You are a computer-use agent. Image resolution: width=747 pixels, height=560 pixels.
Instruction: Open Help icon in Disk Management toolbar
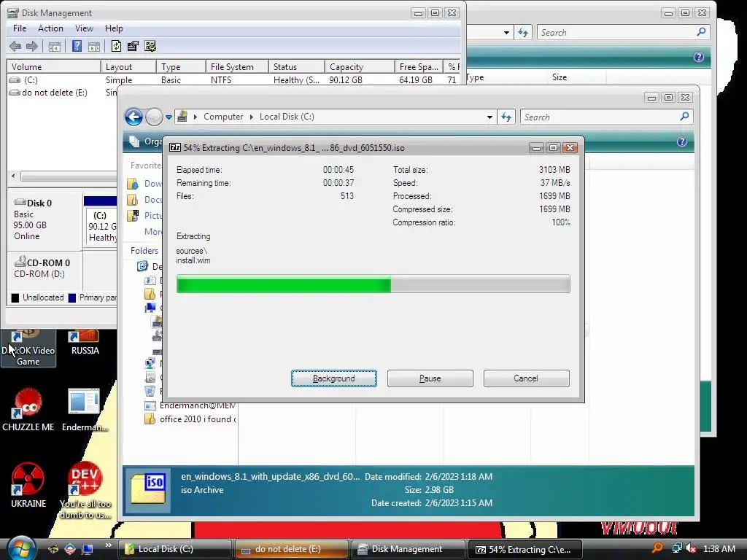(77, 46)
